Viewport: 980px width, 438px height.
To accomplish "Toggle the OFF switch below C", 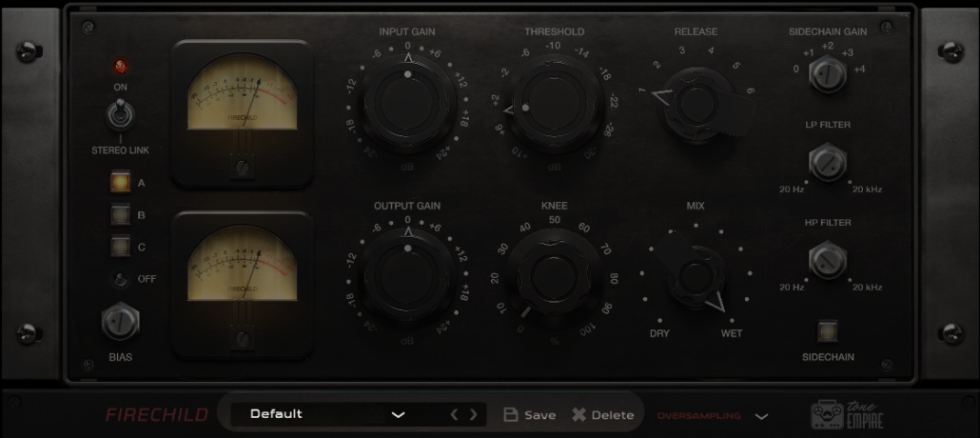I will 120,279.
